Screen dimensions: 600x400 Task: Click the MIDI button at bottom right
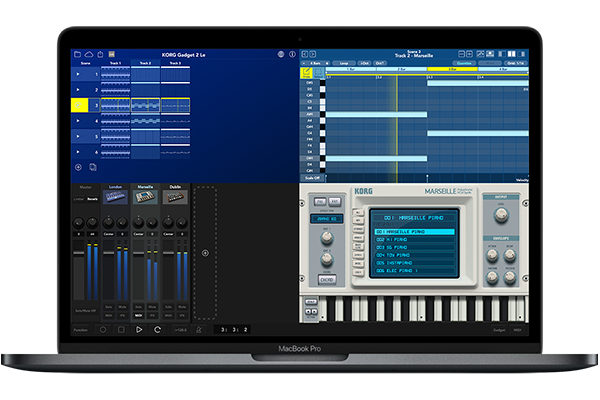(517, 330)
